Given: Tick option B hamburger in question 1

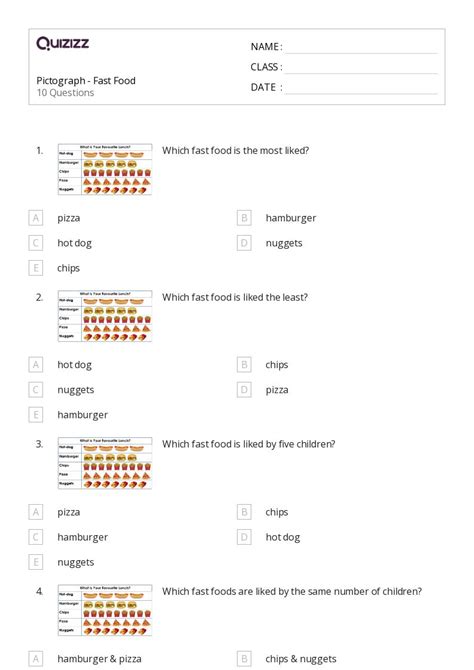Looking at the screenshot, I should pyautogui.click(x=244, y=218).
